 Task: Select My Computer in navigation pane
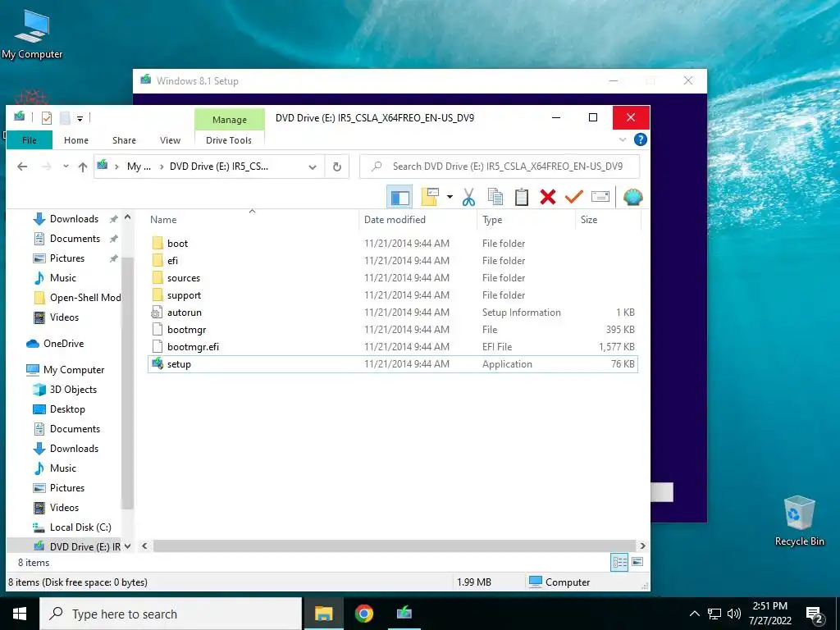(x=73, y=370)
